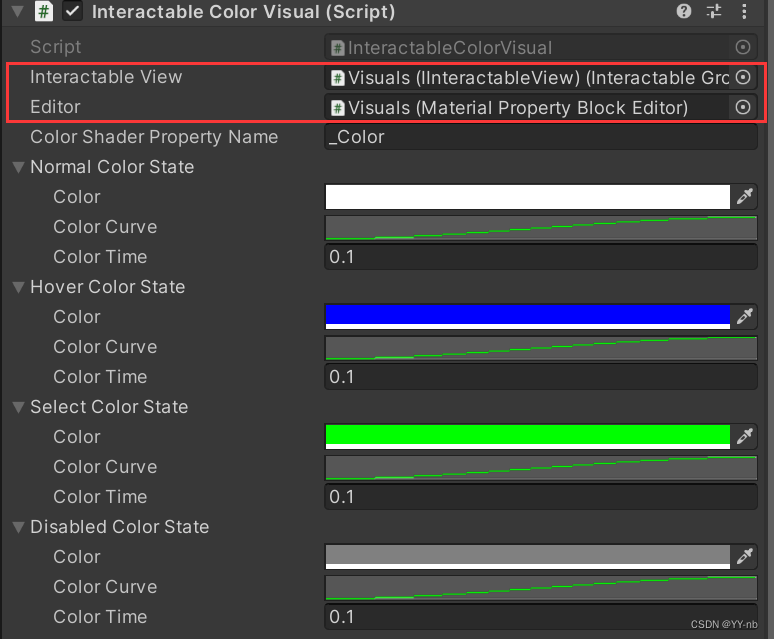Open object picker for Interactable View field
Viewport: 774px width, 639px height.
click(743, 77)
